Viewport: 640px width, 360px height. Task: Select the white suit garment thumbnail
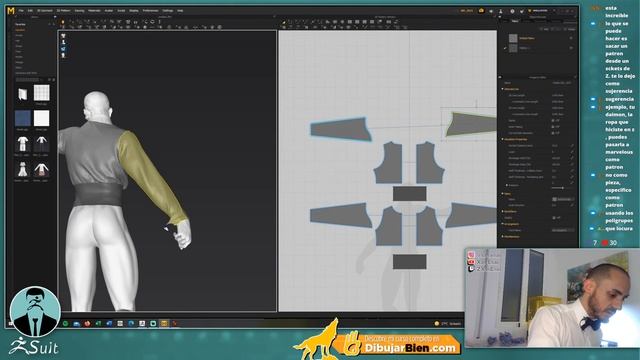(22, 144)
